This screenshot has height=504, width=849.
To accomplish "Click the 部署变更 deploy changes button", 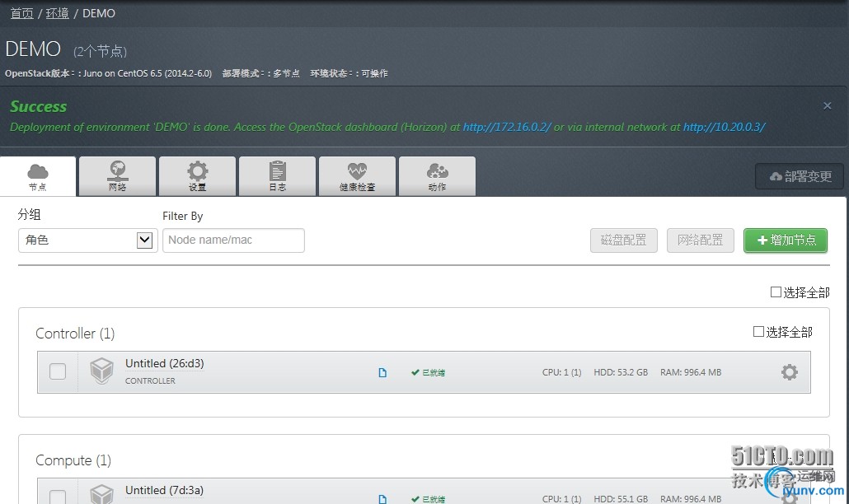I will (800, 176).
